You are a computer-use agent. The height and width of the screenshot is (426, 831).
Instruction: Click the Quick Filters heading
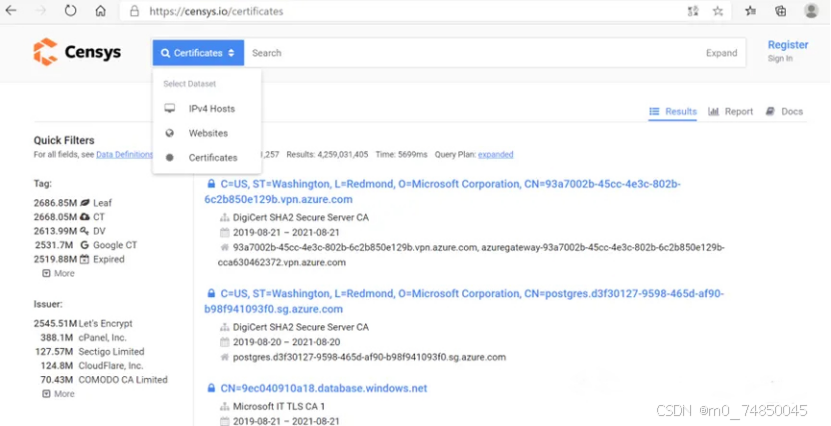point(64,140)
